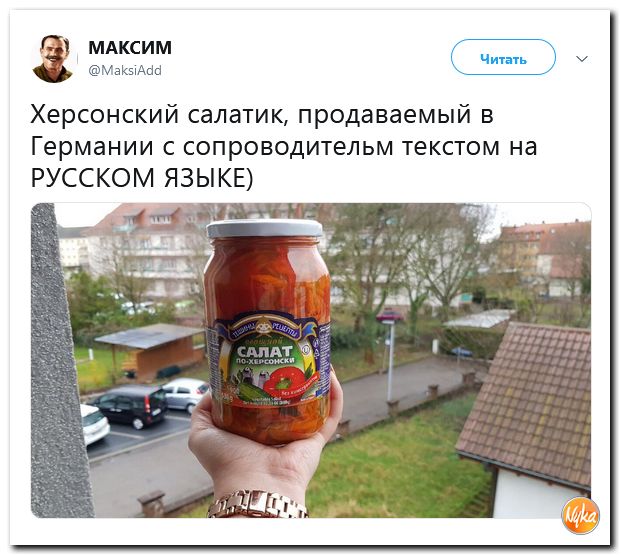
Task: Open МАКСИМ's profile avatar picture
Action: (x=53, y=59)
